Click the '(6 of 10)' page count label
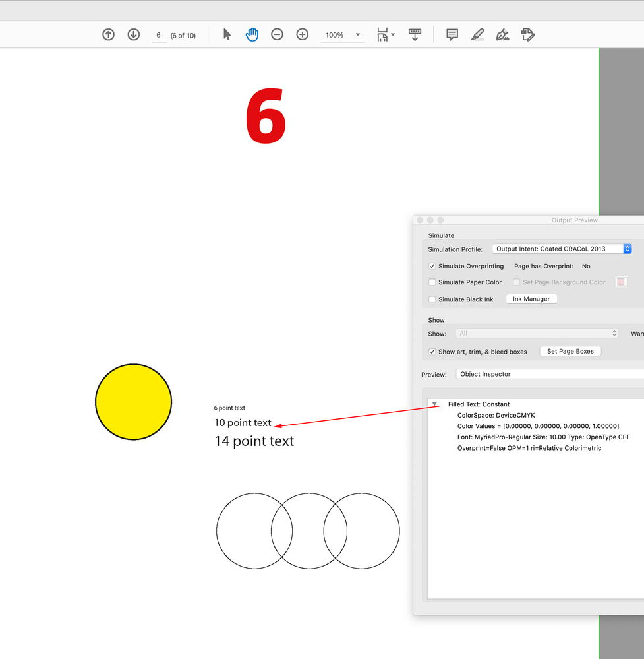This screenshot has width=644, height=659. coord(183,36)
